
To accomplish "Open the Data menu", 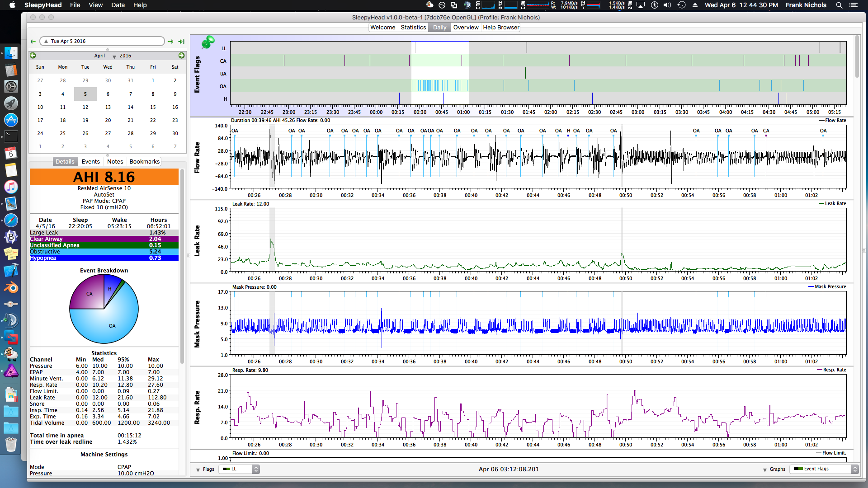I will click(118, 5).
